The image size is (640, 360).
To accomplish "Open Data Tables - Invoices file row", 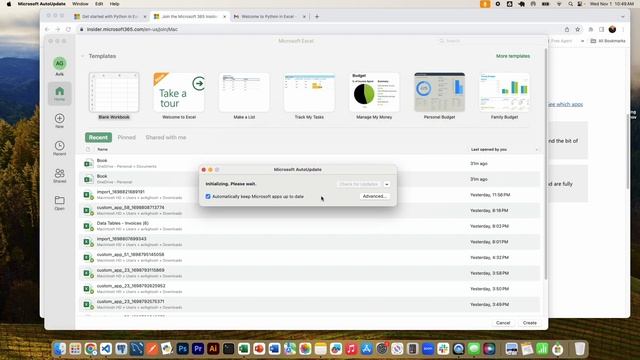I will 309,226.
